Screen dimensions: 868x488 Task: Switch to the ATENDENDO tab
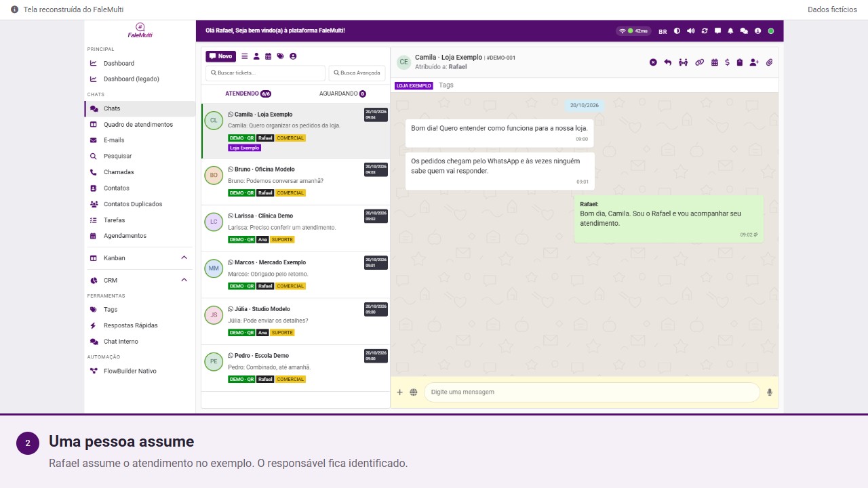pos(248,94)
